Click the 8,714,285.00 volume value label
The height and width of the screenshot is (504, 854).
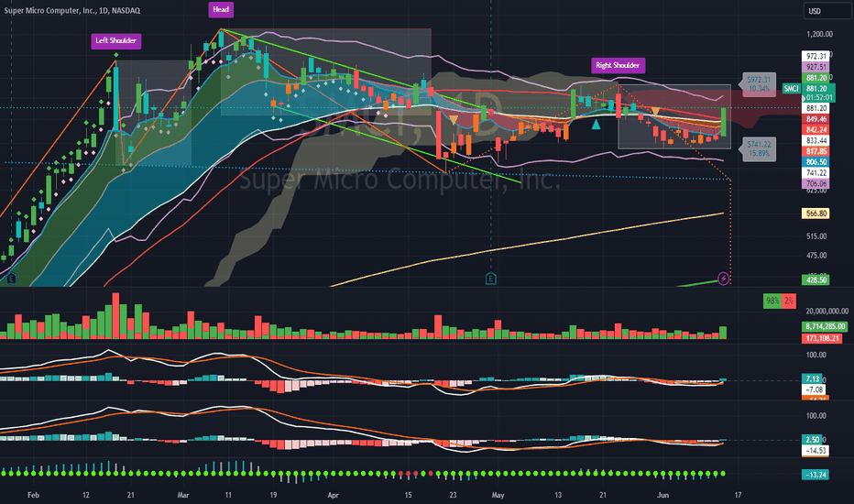(826, 326)
